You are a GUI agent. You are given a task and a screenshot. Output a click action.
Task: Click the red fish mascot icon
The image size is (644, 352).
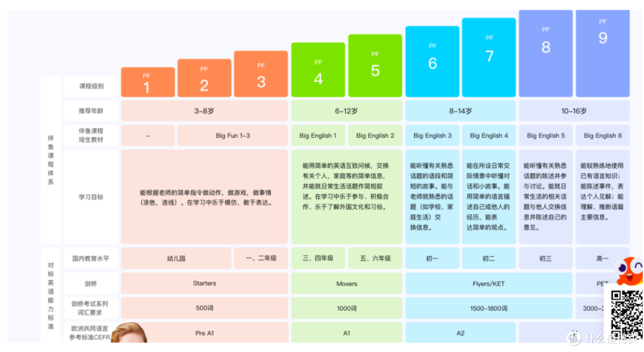(x=630, y=271)
